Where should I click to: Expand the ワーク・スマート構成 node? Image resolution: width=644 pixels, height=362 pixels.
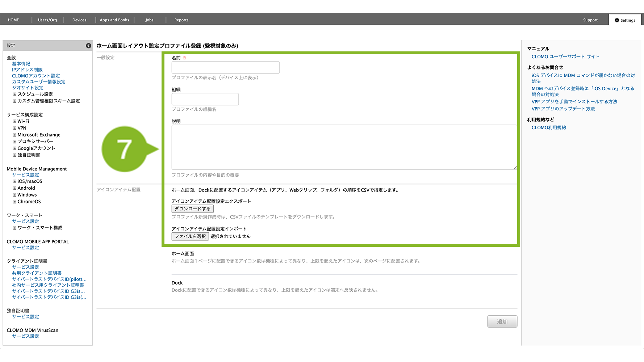(x=15, y=228)
